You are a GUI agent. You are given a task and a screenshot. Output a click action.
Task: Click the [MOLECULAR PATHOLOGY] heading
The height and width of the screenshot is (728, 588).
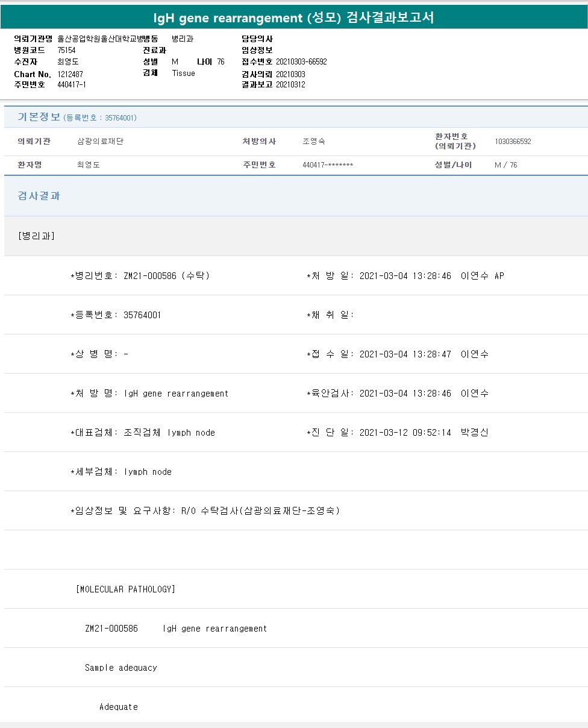tap(125, 589)
